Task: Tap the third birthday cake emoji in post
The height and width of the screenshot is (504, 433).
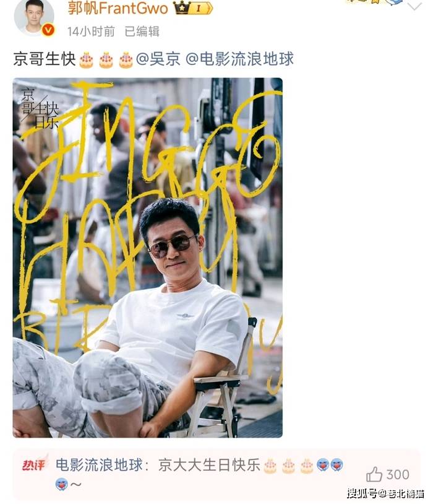Action: click(126, 60)
